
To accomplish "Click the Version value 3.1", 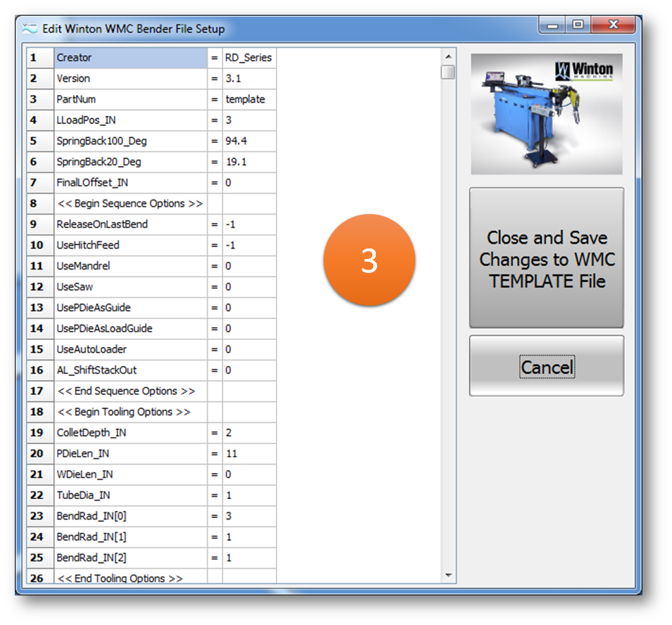I will point(249,79).
